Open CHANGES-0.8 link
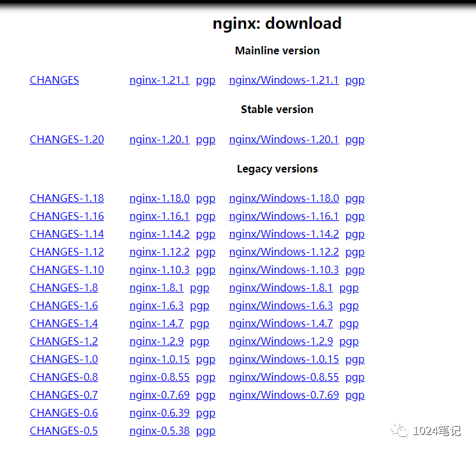Screen dimensions: 476x451 (x=64, y=378)
